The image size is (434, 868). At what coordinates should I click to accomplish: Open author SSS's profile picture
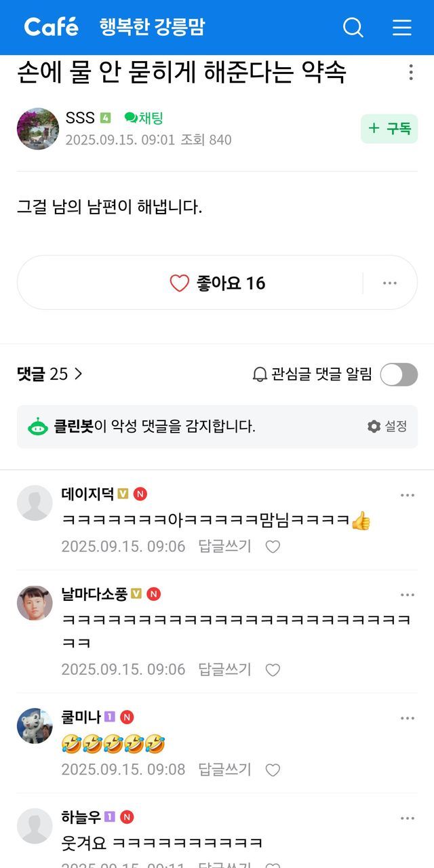(x=38, y=129)
